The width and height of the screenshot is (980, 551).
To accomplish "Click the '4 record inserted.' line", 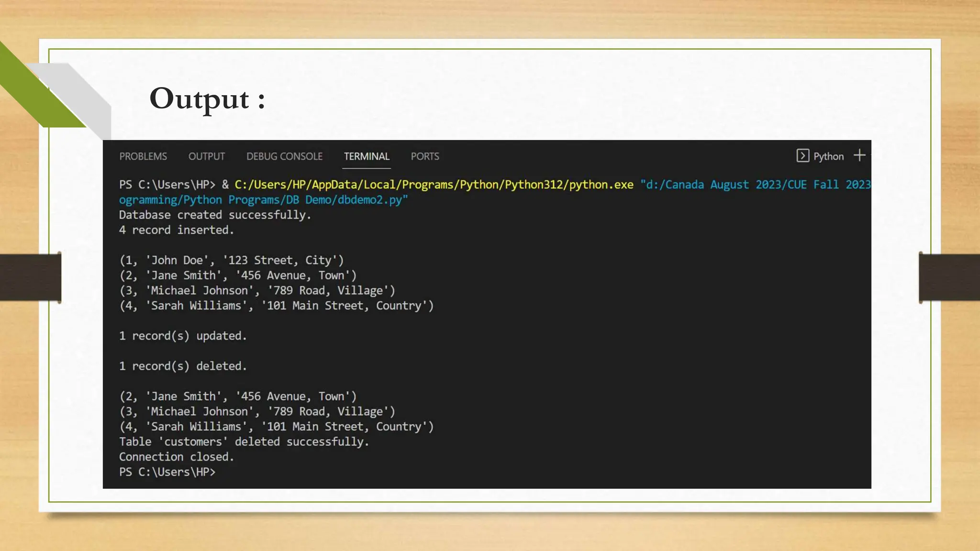I will click(x=176, y=230).
